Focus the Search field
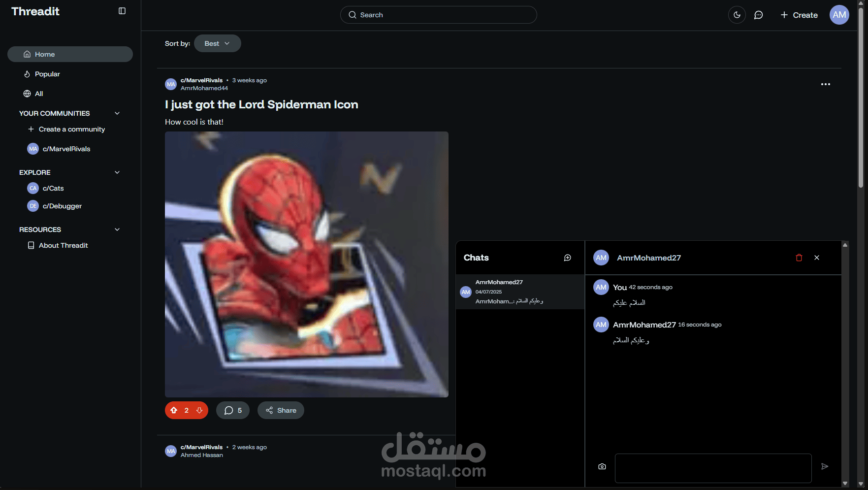Image resolution: width=868 pixels, height=490 pixels. [438, 15]
